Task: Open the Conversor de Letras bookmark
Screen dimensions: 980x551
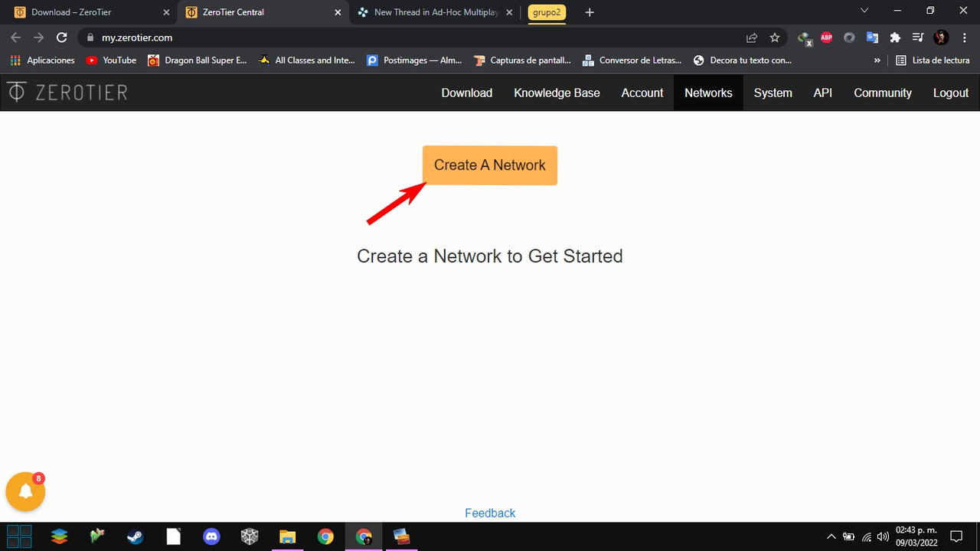Action: (x=632, y=60)
